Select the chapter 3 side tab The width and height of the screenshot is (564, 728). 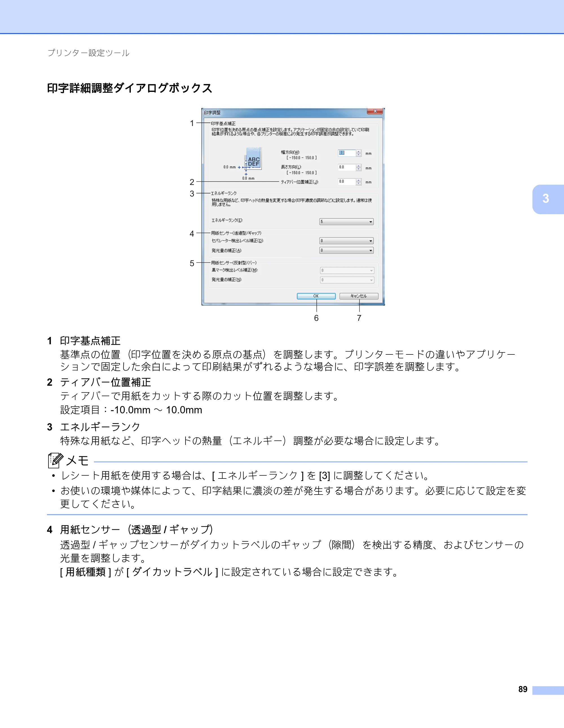pyautogui.click(x=548, y=199)
